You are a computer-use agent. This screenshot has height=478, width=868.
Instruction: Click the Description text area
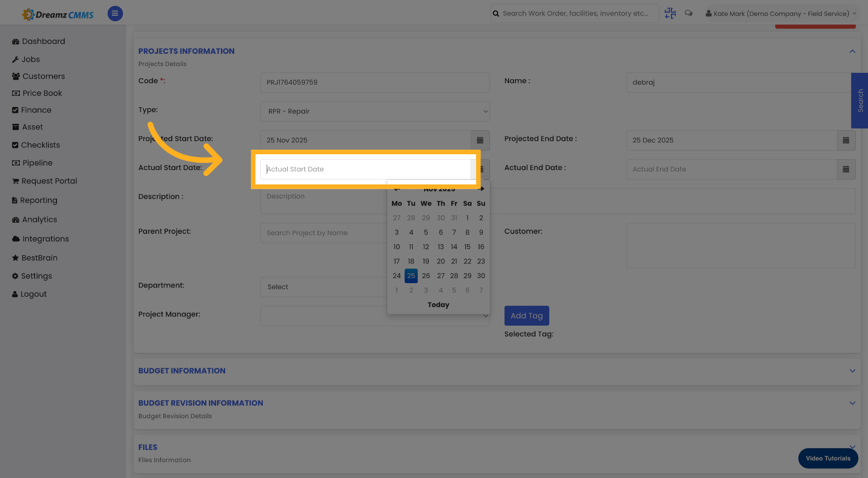558,201
